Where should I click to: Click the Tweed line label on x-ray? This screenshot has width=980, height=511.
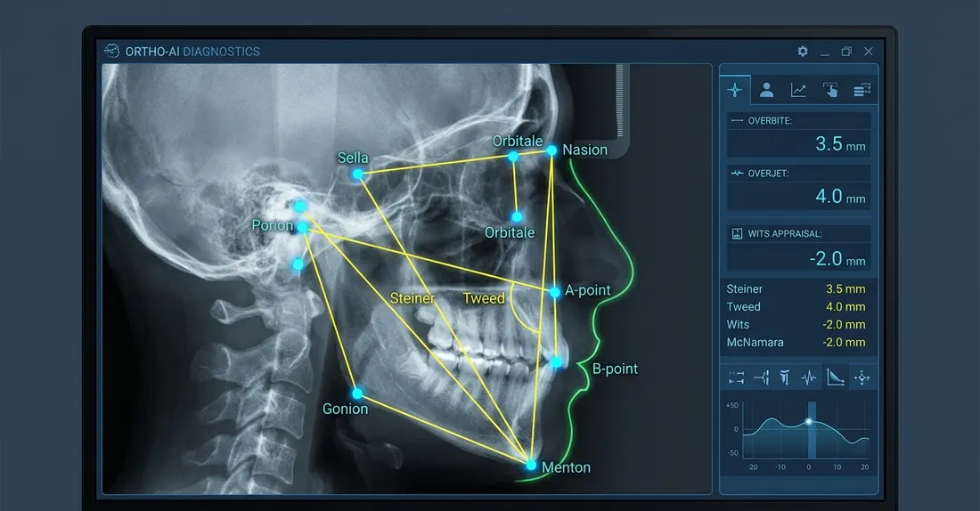[x=484, y=298]
